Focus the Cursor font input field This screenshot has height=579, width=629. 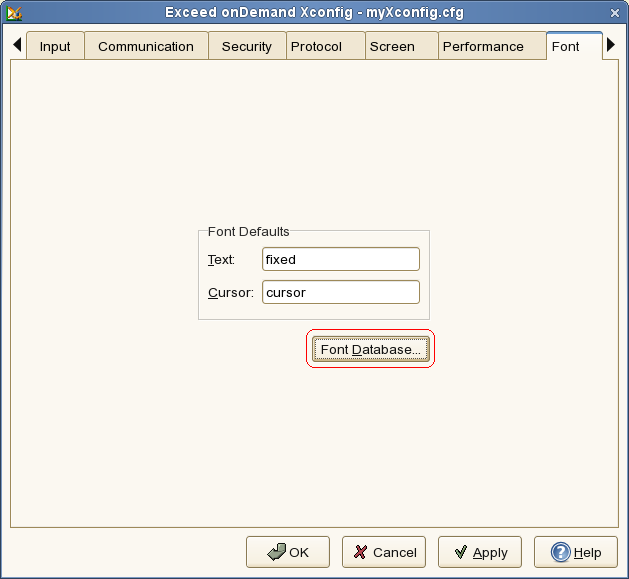[x=340, y=293]
